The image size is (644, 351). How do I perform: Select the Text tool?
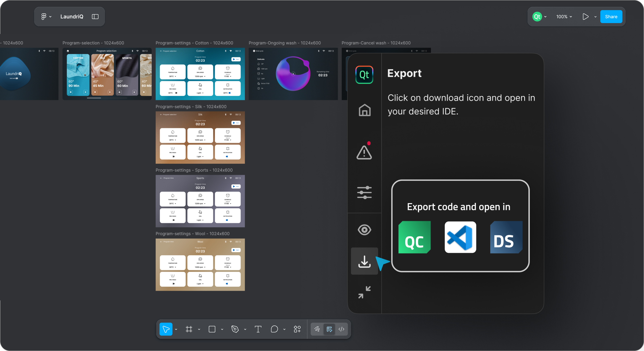tap(258, 329)
